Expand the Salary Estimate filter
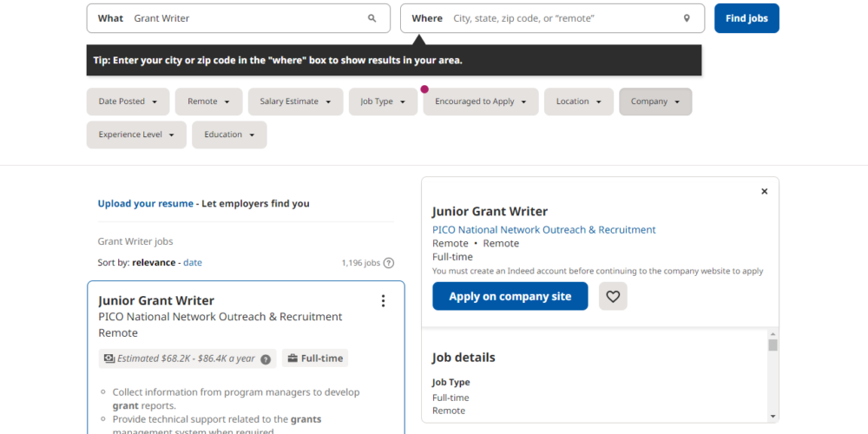 [295, 102]
